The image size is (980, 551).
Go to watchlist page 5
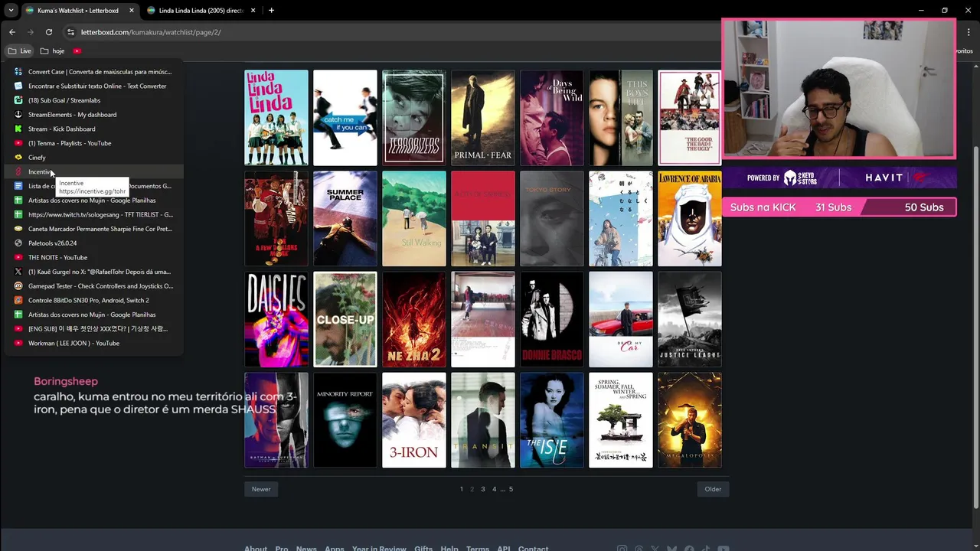tap(511, 489)
